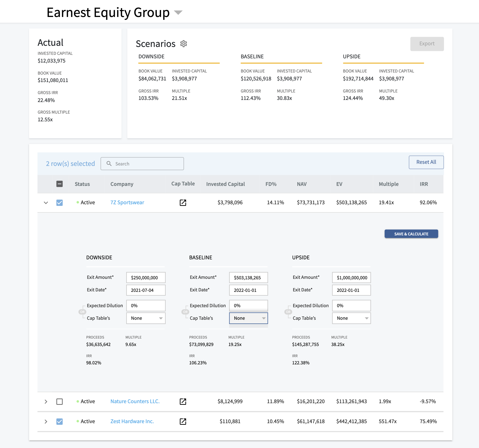Click the DOWNSIDE scenario heading at top
479x448 pixels.
(151, 56)
